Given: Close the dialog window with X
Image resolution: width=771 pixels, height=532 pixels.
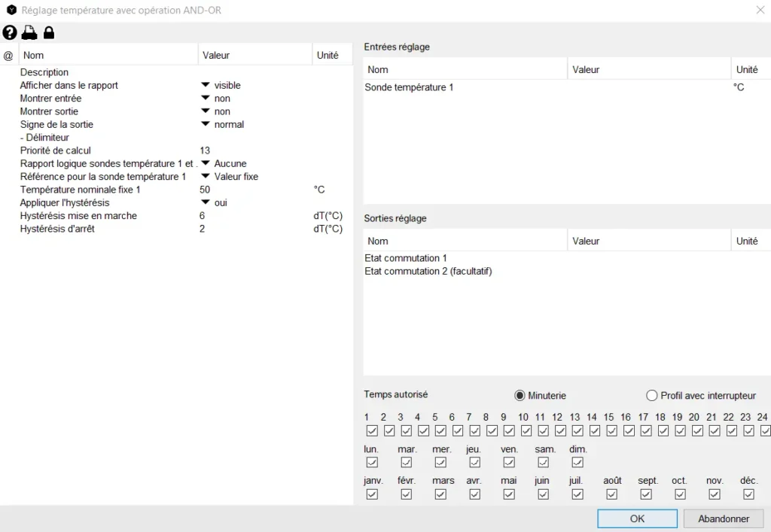Looking at the screenshot, I should [x=759, y=11].
